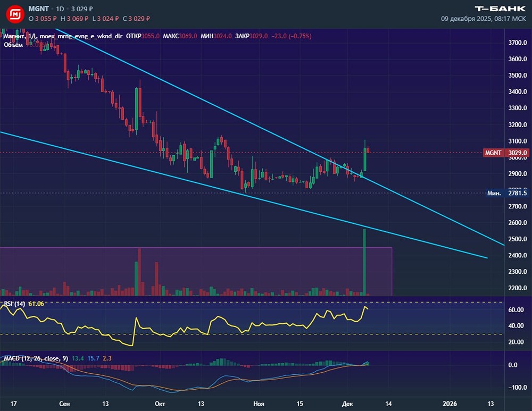Click the timestamp 09 декабря 2025, 08:17 МСК
532x411 pixels.
tap(483, 19)
